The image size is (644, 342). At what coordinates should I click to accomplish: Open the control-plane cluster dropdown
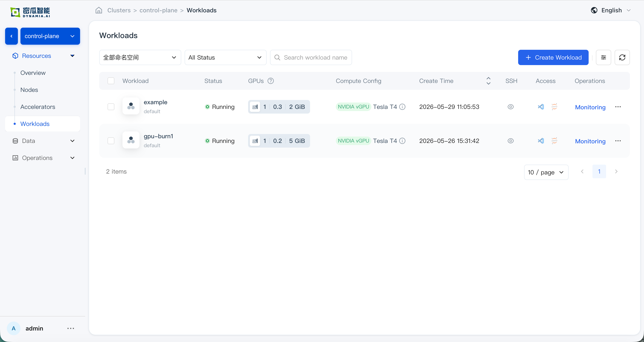pyautogui.click(x=50, y=36)
